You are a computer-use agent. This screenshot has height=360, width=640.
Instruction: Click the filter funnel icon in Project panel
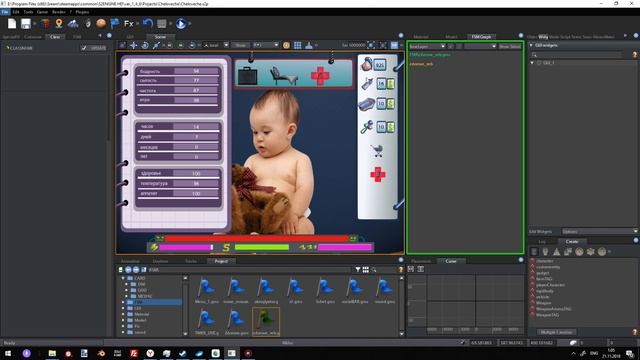tap(358, 269)
